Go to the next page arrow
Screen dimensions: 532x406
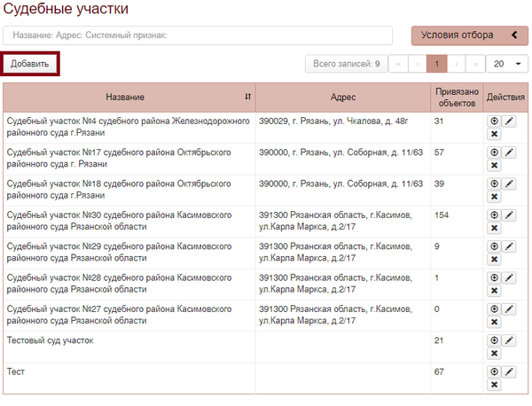click(x=456, y=64)
